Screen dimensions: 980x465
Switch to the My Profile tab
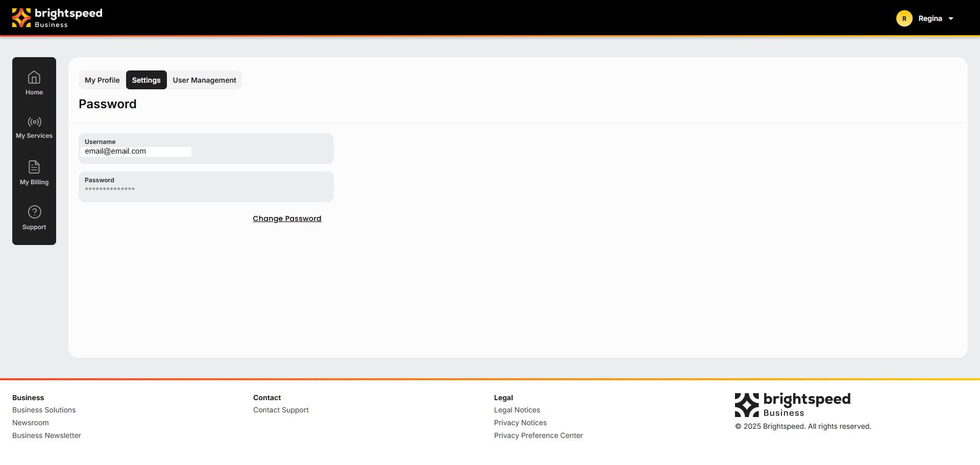tap(102, 80)
